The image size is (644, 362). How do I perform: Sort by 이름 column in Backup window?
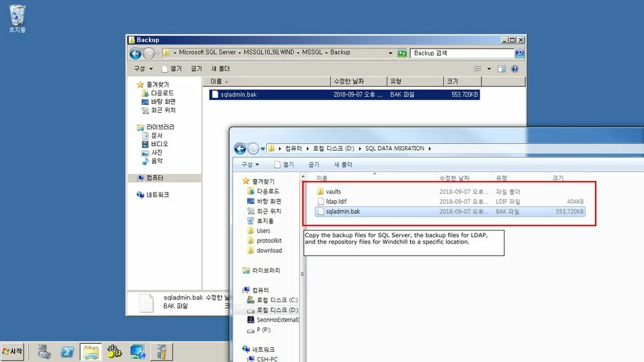(267, 81)
